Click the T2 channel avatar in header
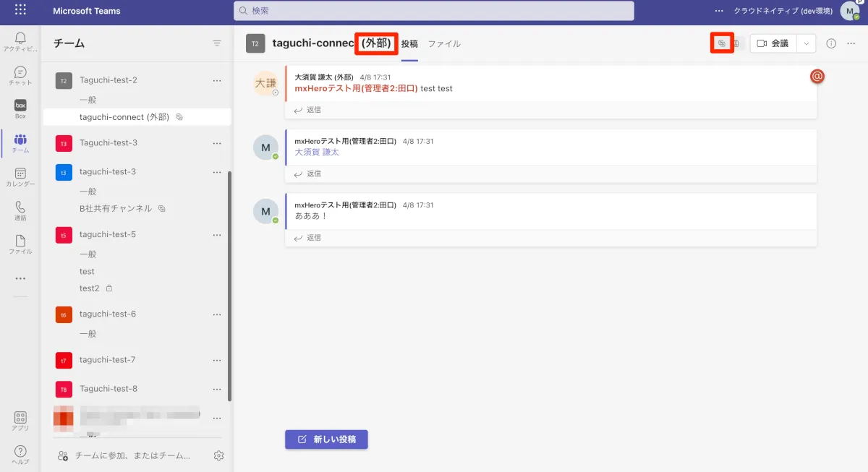This screenshot has width=868, height=472. (255, 43)
